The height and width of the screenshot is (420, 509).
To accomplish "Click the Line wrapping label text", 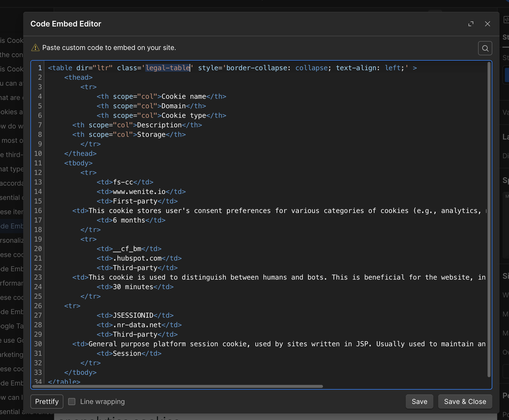I will pos(102,402).
